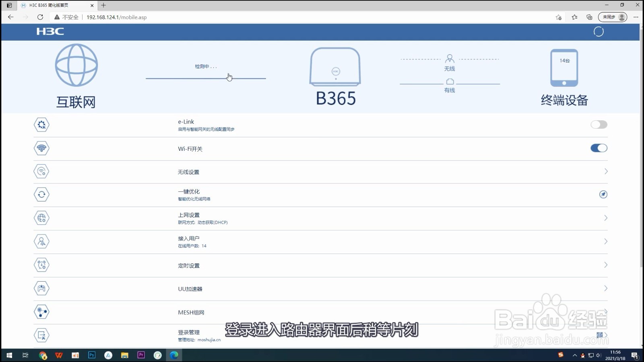The image size is (644, 362).
Task: Click the 无线 user icon
Action: click(x=450, y=59)
